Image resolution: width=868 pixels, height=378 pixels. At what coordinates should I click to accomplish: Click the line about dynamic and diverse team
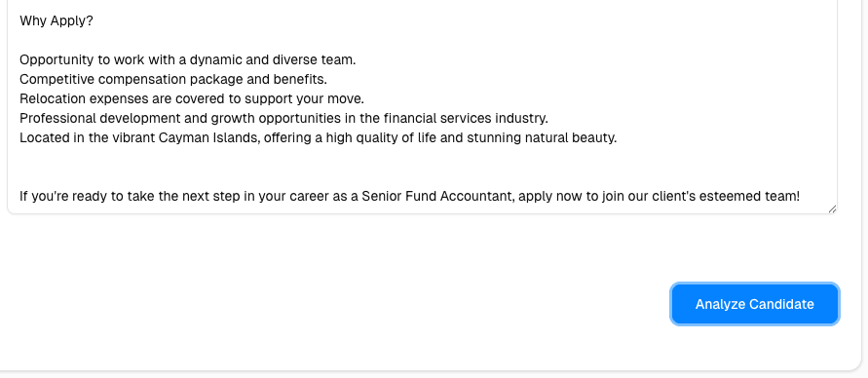(x=188, y=59)
